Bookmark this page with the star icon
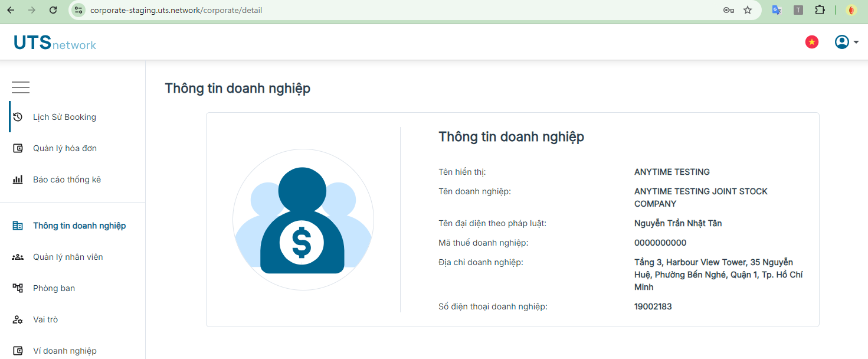868x359 pixels. pos(748,10)
